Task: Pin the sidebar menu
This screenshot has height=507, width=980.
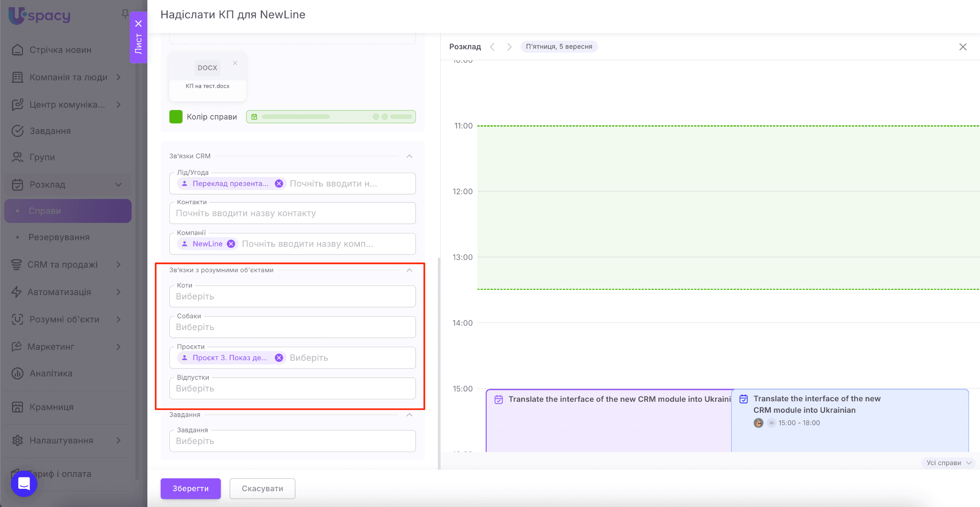Action: pyautogui.click(x=125, y=14)
